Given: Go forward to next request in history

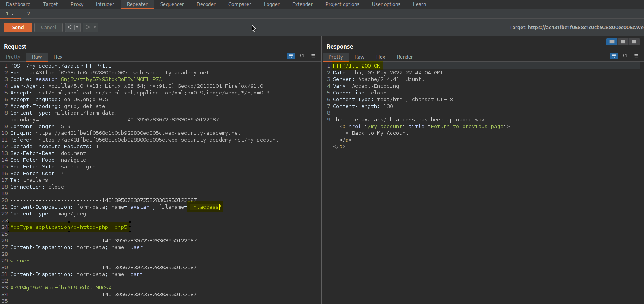Looking at the screenshot, I should pyautogui.click(x=87, y=27).
